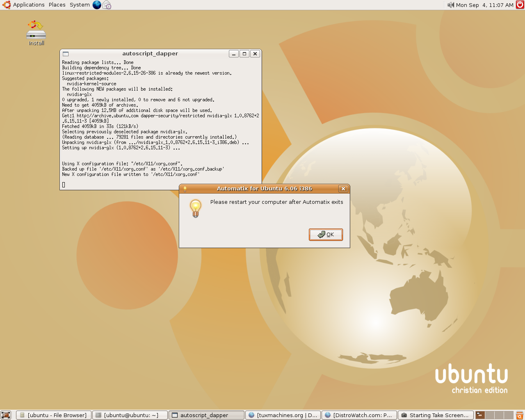
Task: Switch to the fourth workspace
Action: 509,415
